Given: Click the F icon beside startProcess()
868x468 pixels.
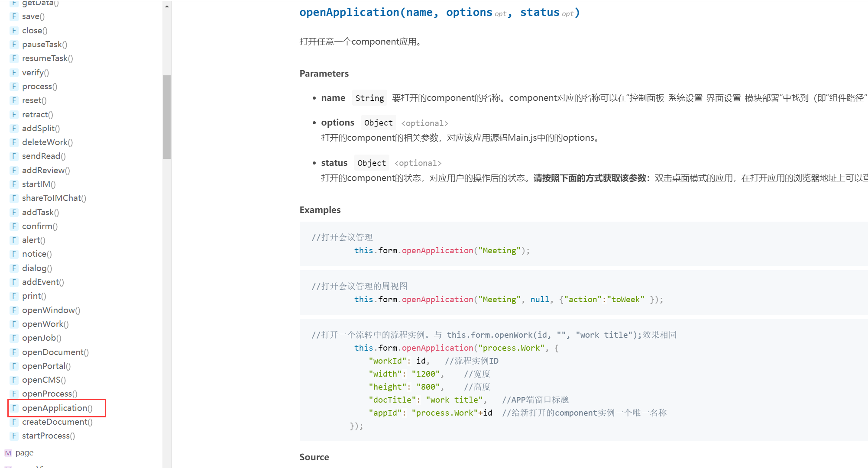Looking at the screenshot, I should [x=14, y=436].
